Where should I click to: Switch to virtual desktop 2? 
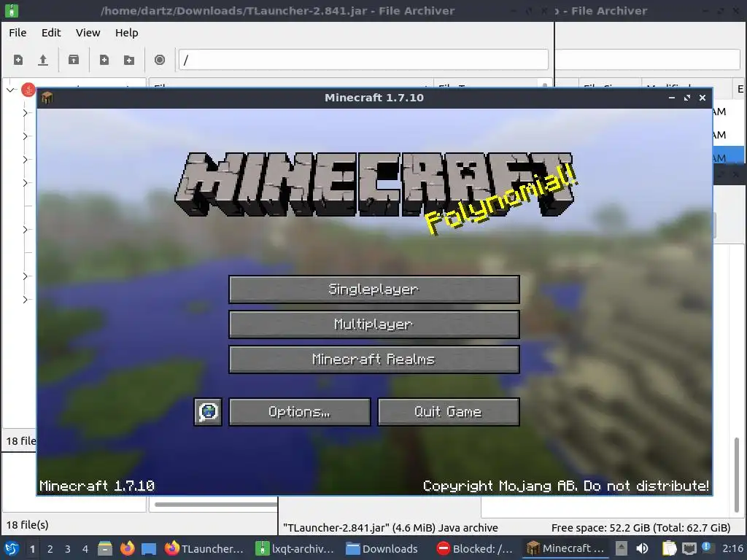tap(50, 549)
